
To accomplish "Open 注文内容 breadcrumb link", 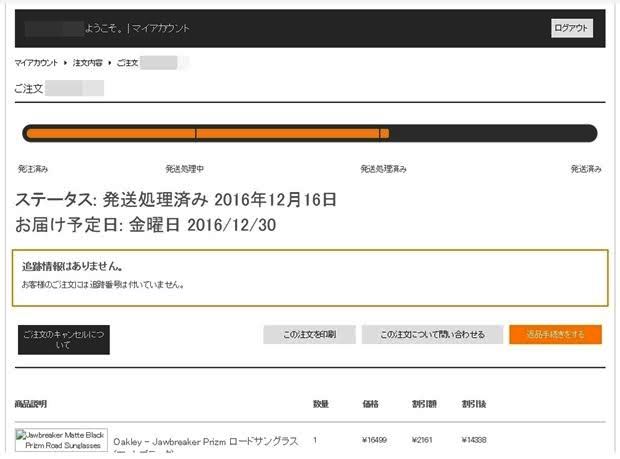I will click(87, 63).
